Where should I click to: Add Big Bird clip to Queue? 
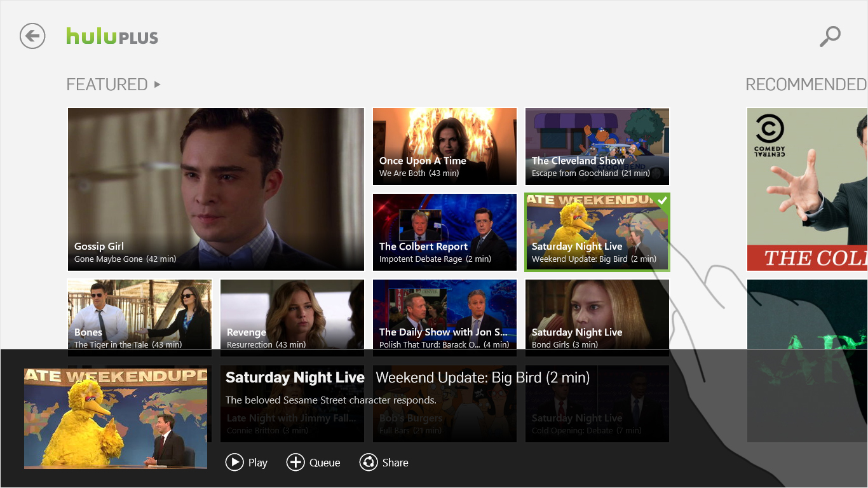pos(313,462)
